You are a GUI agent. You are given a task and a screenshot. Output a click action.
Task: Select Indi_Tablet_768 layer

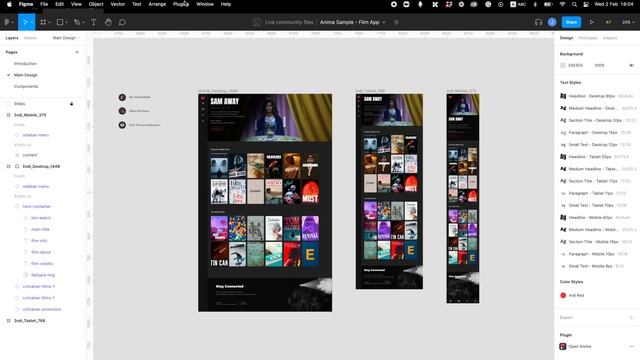[x=29, y=321]
